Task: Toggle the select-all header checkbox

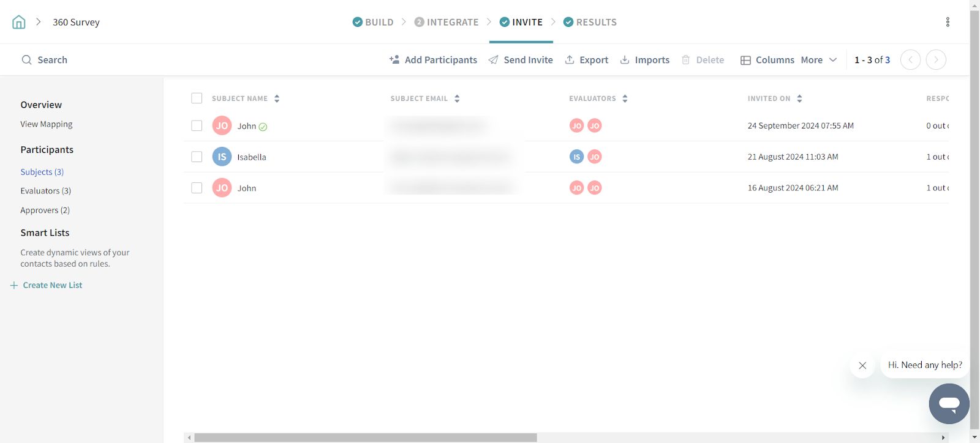Action: click(197, 99)
